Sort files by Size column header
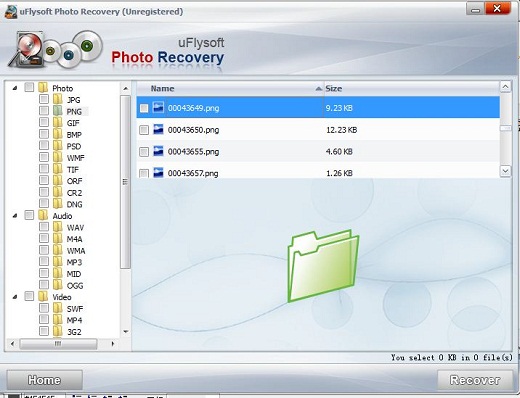Screen dimensions: 520x398 pyautogui.click(x=412, y=89)
